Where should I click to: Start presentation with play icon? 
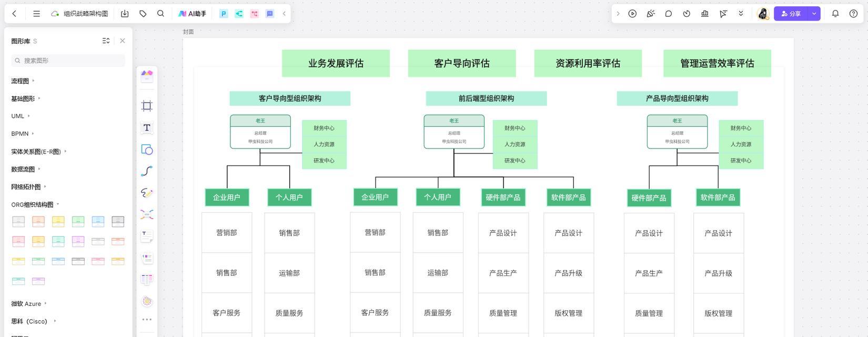point(632,14)
